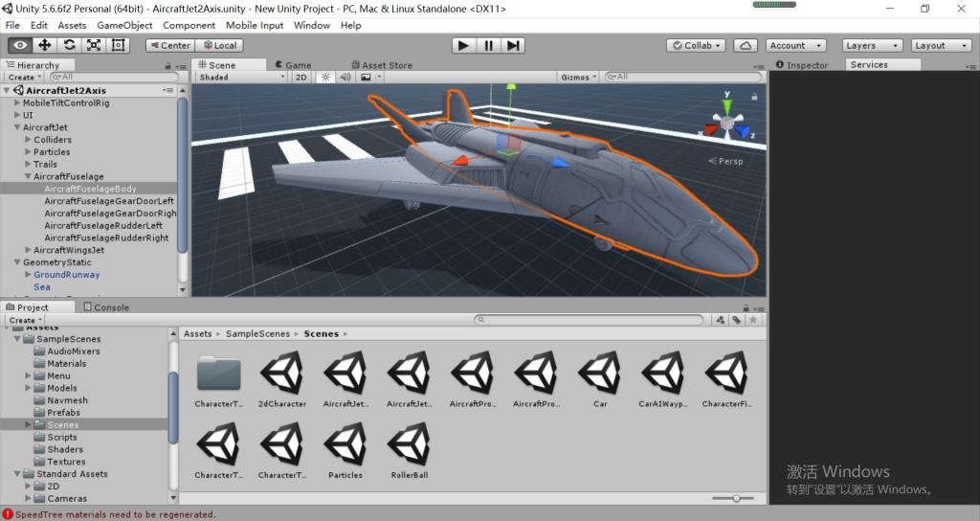Image resolution: width=980 pixels, height=521 pixels.
Task: Select the Scale tool
Action: pyautogui.click(x=94, y=45)
